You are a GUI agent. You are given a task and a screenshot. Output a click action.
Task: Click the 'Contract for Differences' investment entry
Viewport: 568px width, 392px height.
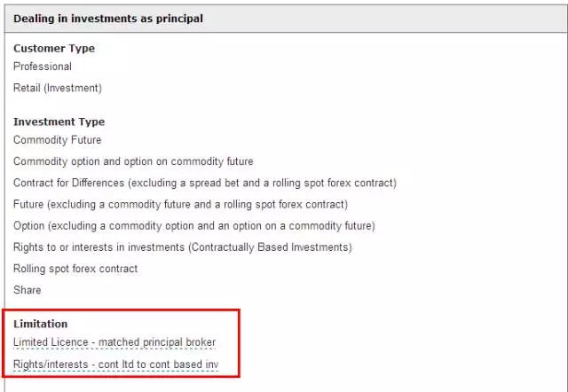coord(205,183)
